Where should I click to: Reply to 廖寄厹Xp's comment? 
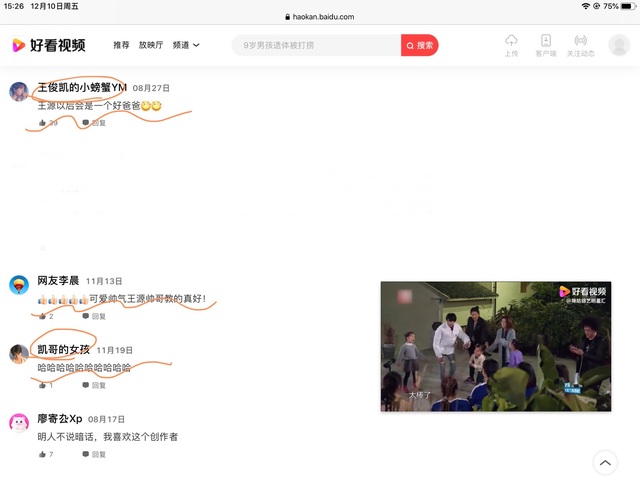(94, 454)
